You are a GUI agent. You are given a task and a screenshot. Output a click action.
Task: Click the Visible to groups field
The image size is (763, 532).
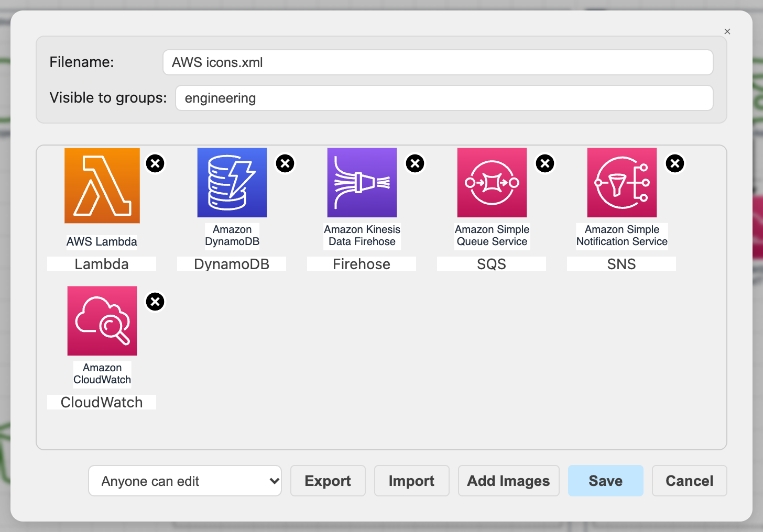click(x=444, y=98)
